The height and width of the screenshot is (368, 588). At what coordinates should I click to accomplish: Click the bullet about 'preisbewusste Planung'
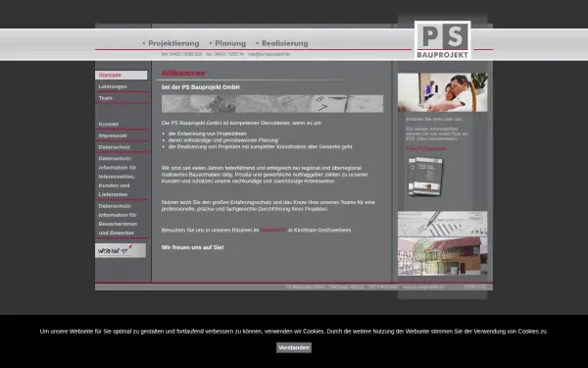(223, 140)
